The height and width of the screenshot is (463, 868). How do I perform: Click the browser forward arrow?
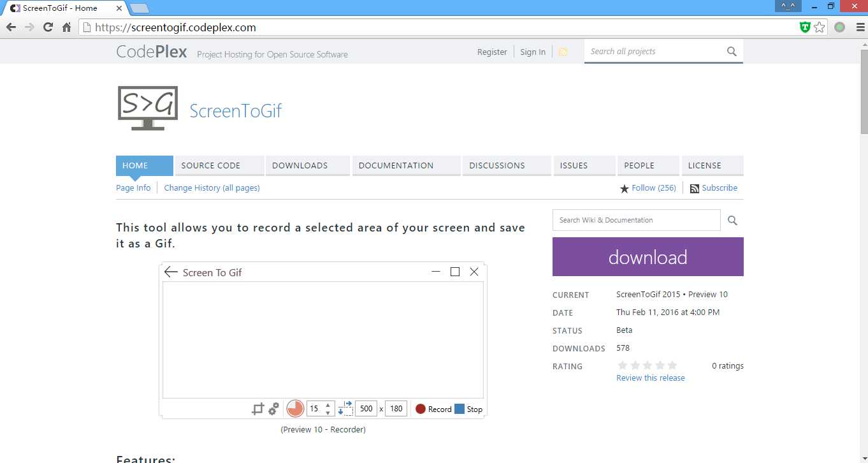coord(29,27)
